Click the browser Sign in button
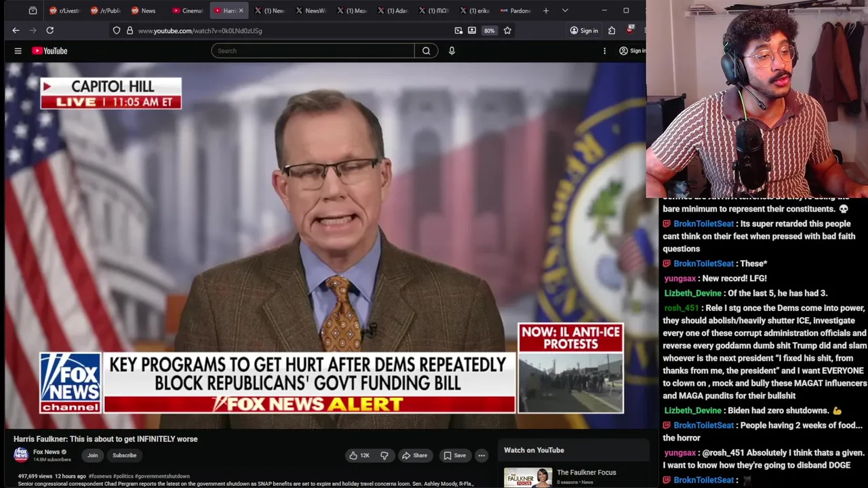 coord(584,30)
